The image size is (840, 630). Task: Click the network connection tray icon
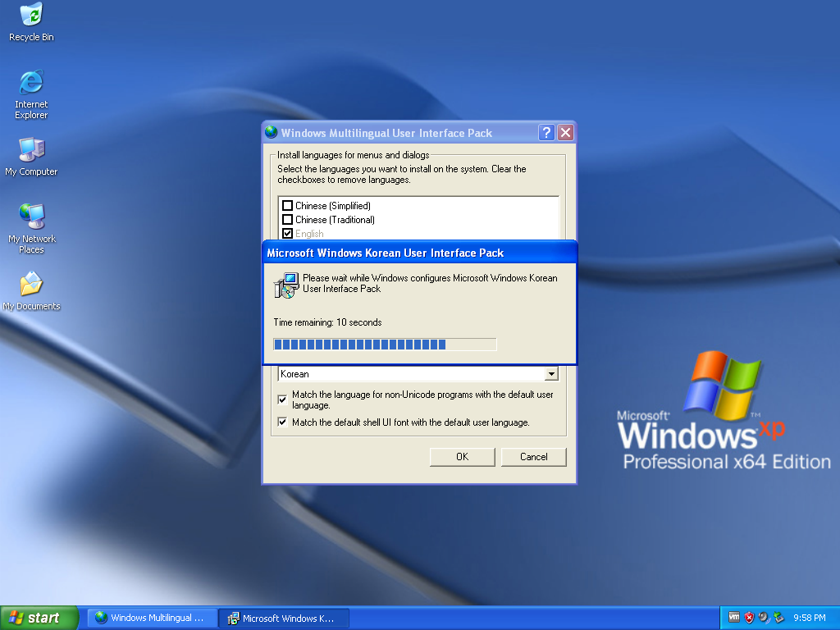point(778,618)
